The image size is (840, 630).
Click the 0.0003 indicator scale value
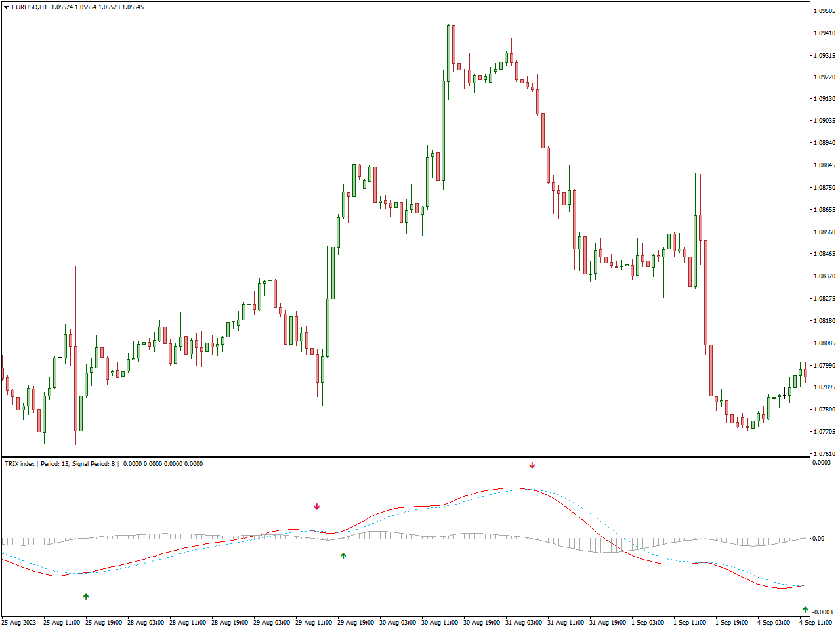click(822, 463)
